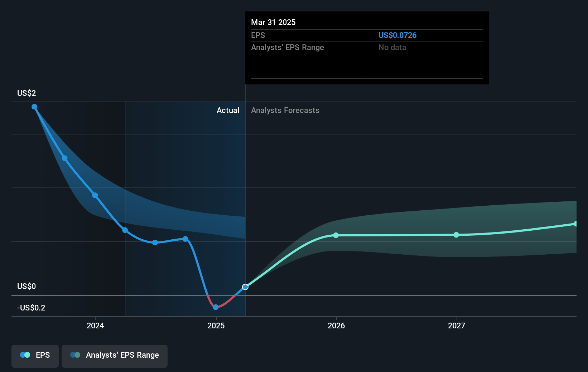Select the early 2025 negative EPS data point

(216, 307)
